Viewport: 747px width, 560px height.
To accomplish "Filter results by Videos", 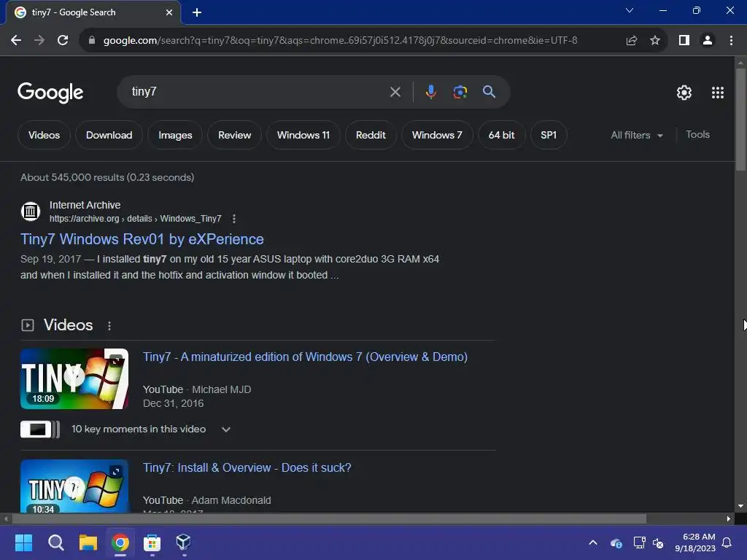I will point(44,135).
